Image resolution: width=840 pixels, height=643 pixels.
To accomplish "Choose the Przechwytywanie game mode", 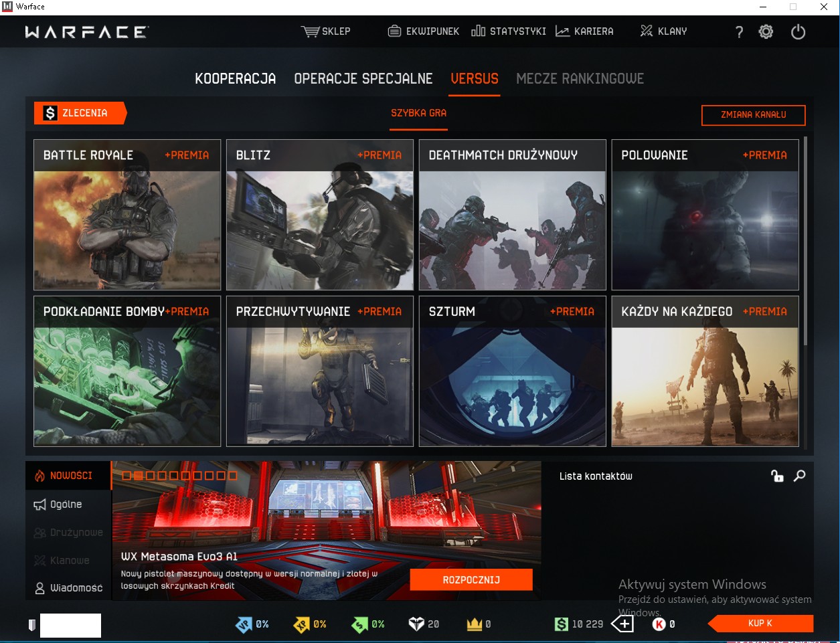I will (320, 371).
